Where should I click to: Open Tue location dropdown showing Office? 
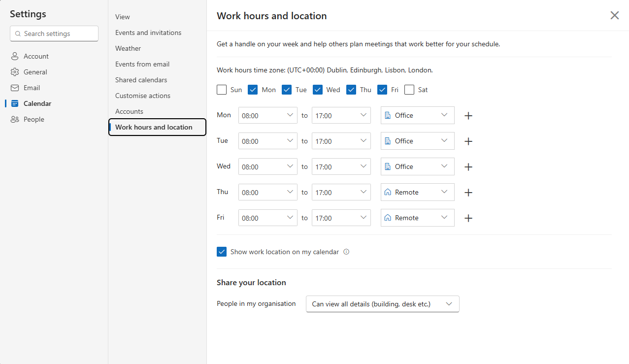click(x=418, y=141)
